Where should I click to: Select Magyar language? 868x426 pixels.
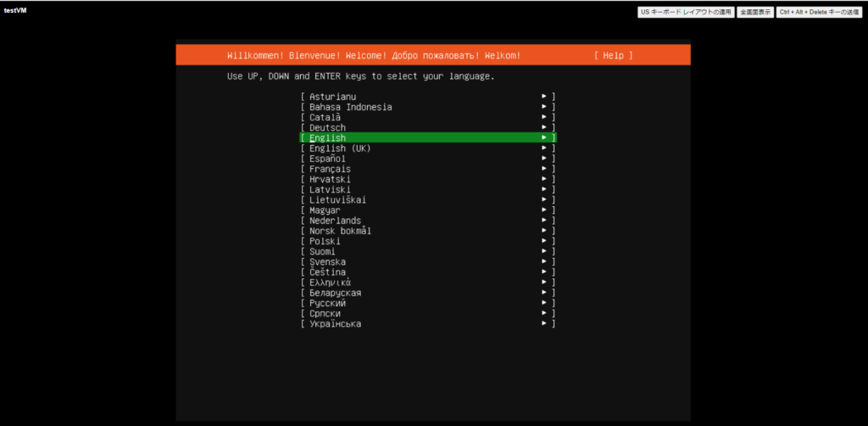click(428, 210)
